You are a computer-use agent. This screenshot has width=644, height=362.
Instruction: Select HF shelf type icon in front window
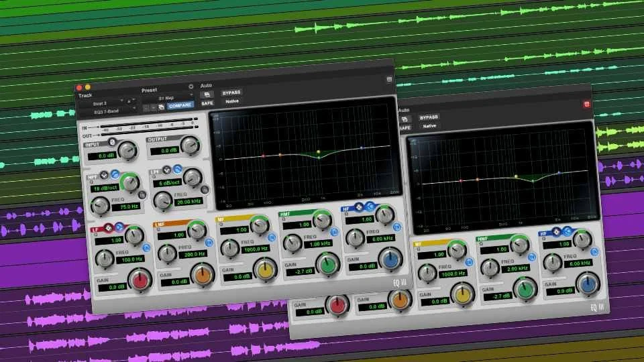(x=369, y=206)
